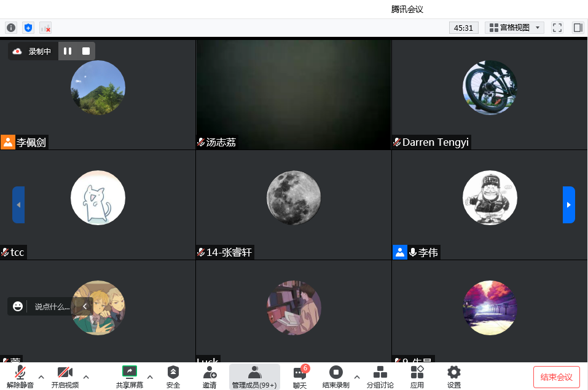588x390 pixels.
Task: Open Settings (设置) gear
Action: [x=454, y=376]
